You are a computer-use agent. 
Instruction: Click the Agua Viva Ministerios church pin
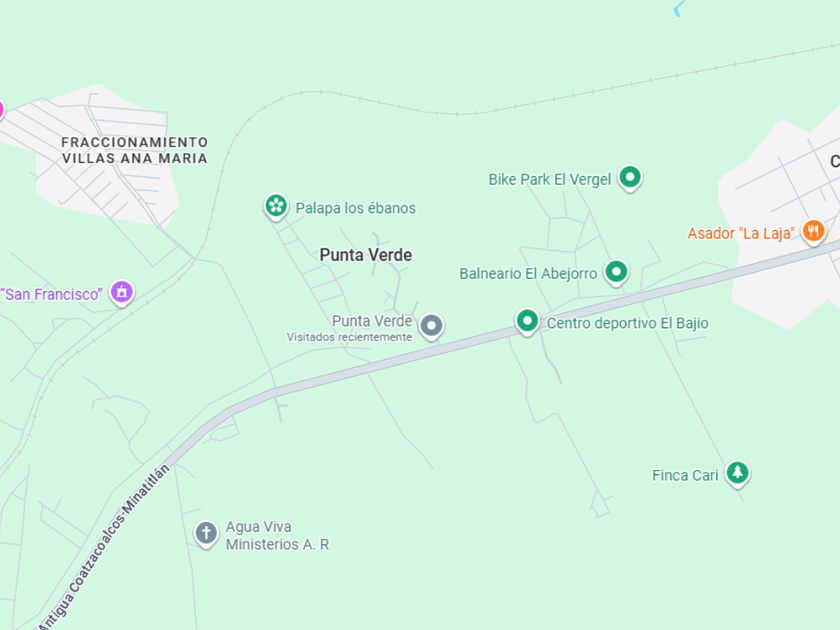(x=206, y=534)
